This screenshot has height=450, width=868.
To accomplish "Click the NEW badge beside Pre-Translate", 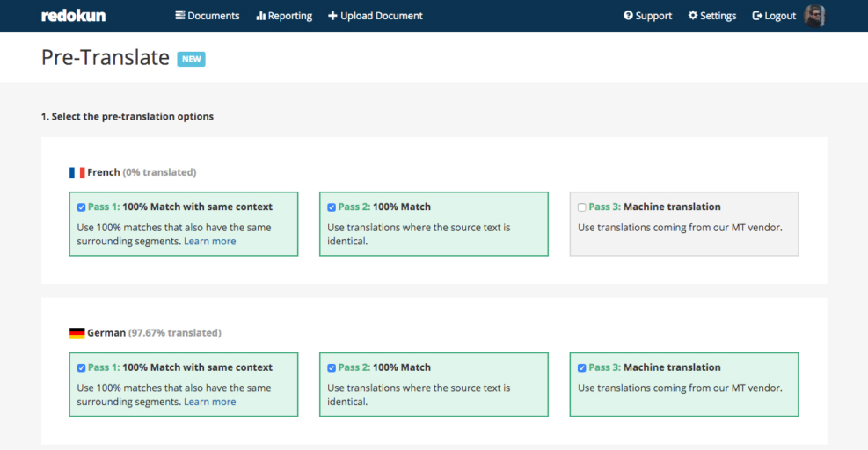I will pos(191,59).
